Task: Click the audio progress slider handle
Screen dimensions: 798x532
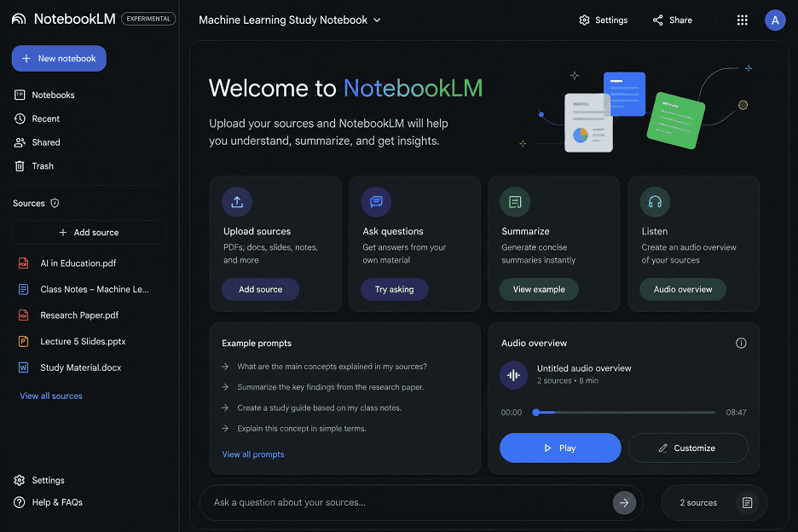Action: pyautogui.click(x=536, y=413)
